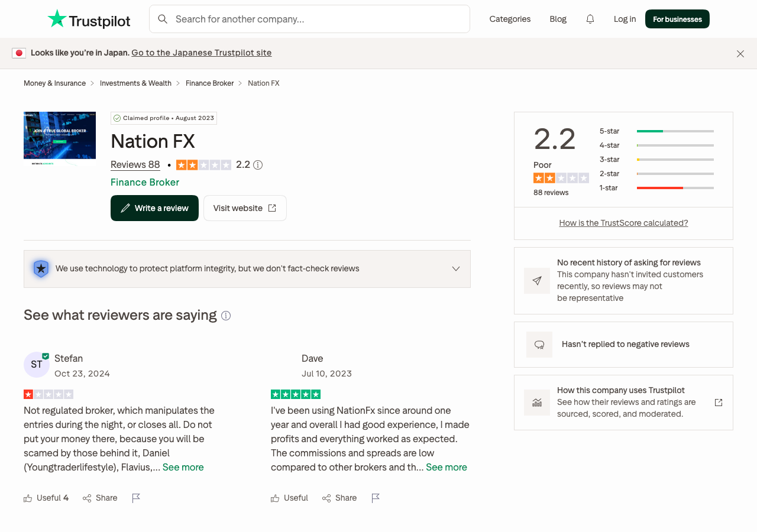Filter by 1-star reviews
Viewport: 757px width, 532px height.
656,188
